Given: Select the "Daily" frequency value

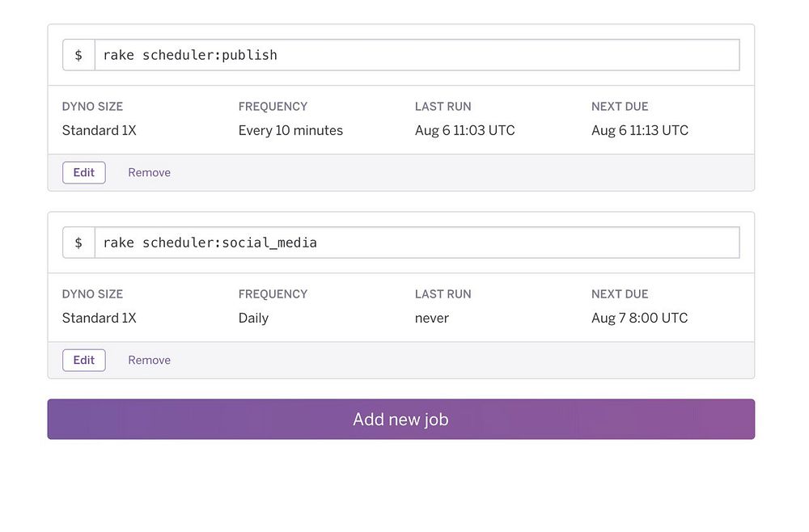Looking at the screenshot, I should coord(253,318).
